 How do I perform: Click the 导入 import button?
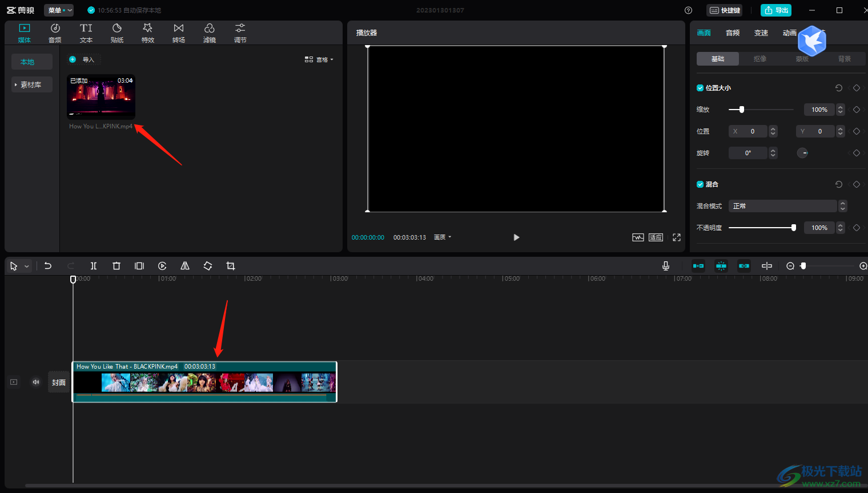click(82, 59)
